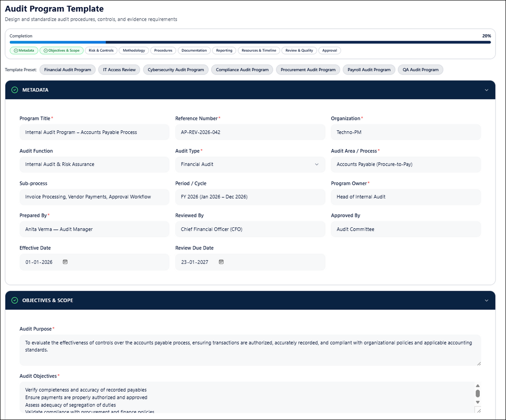Edit the Reviewed By field
The height and width of the screenshot is (420, 506).
pyautogui.click(x=250, y=229)
